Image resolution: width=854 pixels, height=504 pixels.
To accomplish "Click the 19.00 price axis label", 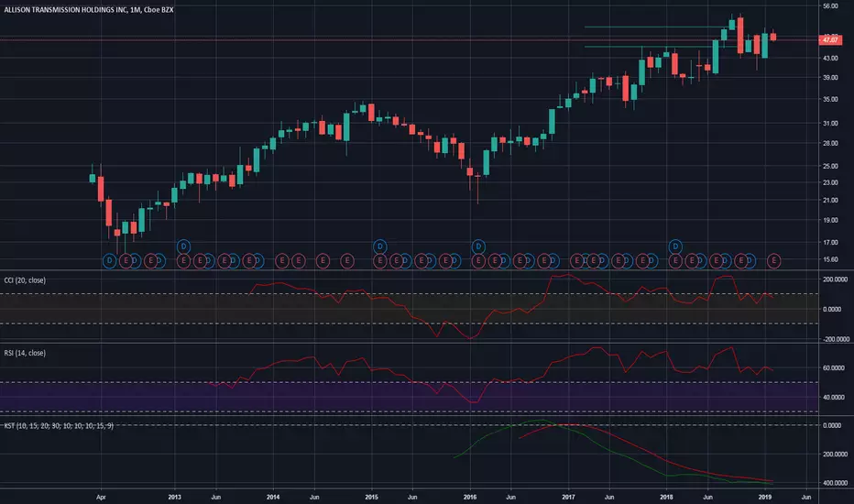I will click(x=830, y=220).
